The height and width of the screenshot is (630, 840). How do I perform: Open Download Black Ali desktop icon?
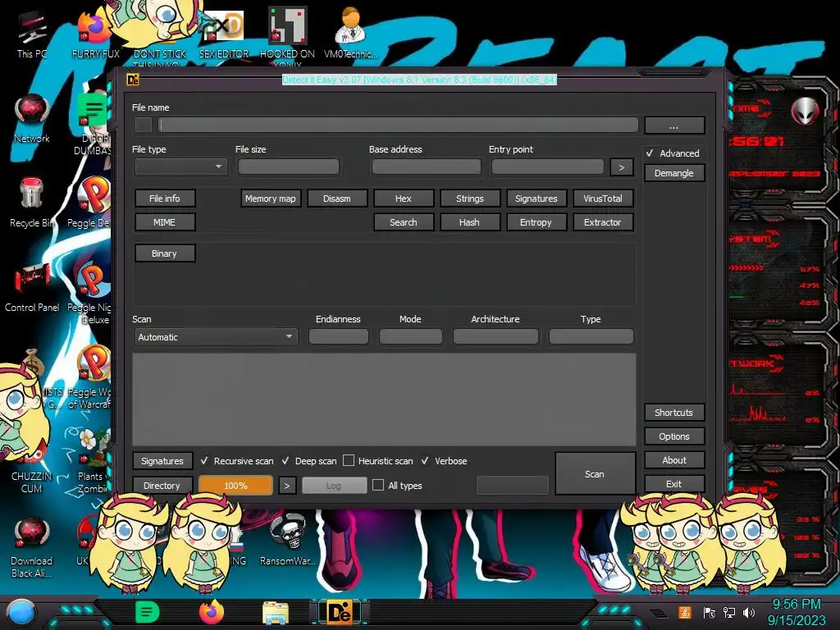pyautogui.click(x=32, y=546)
